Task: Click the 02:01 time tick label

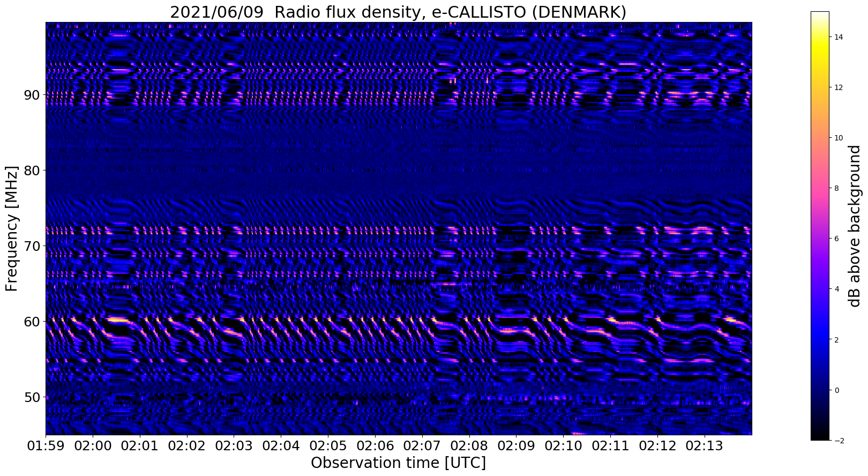Action: coord(140,446)
